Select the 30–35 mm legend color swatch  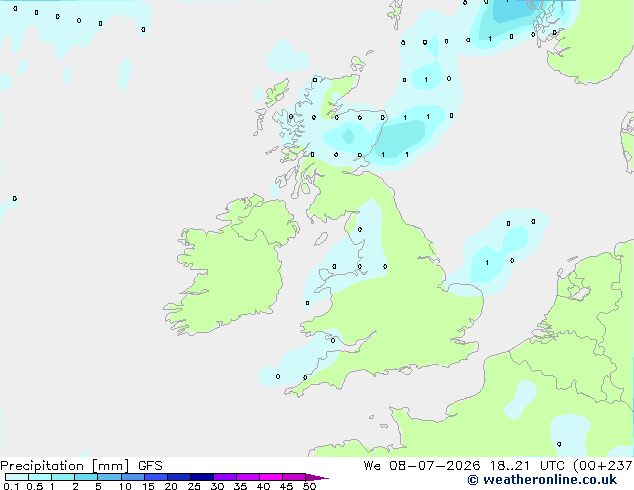click(224, 477)
